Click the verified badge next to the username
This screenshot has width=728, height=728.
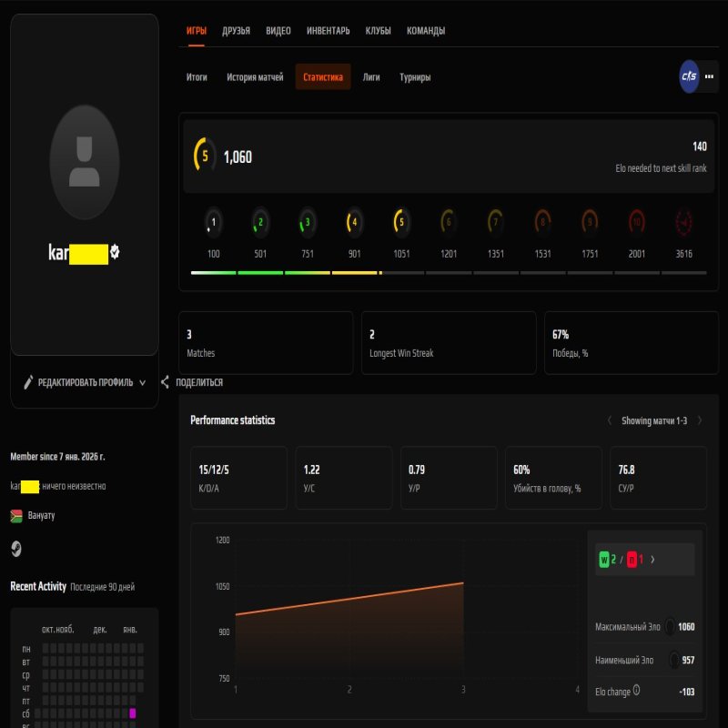point(114,249)
